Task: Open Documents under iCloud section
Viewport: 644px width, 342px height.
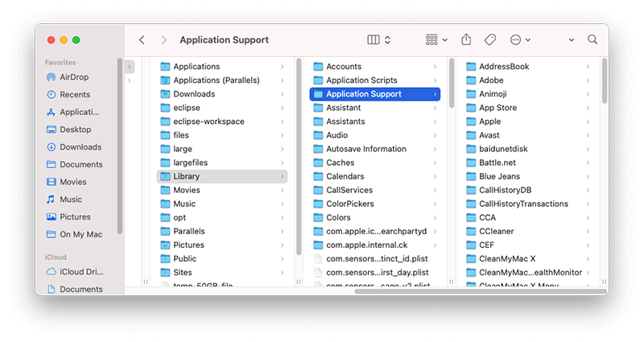Action: click(x=75, y=289)
